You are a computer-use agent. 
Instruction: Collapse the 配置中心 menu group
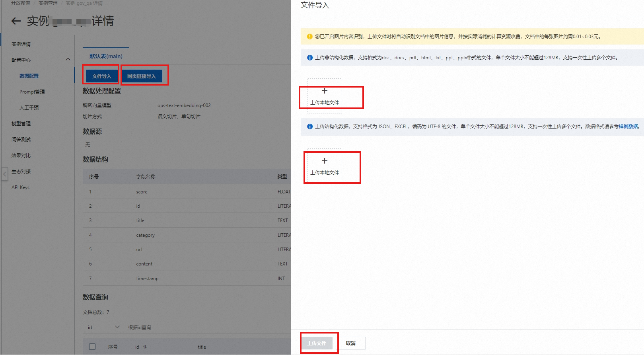(68, 60)
